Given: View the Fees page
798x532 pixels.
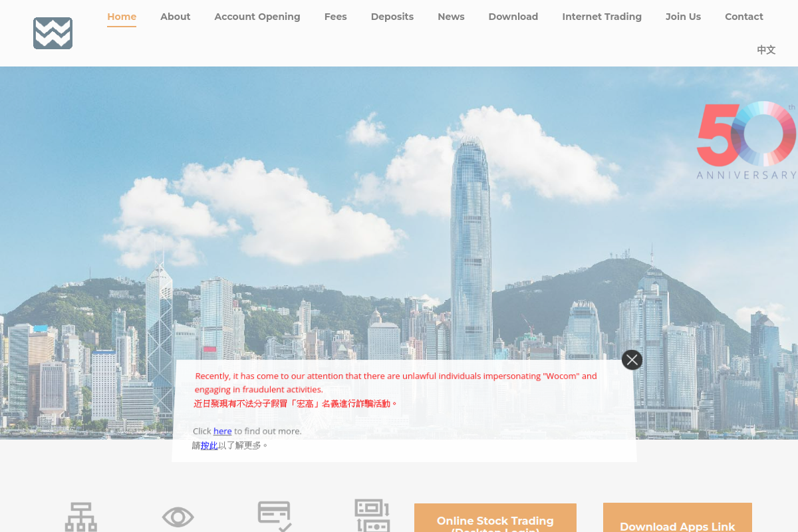Looking at the screenshot, I should (335, 17).
